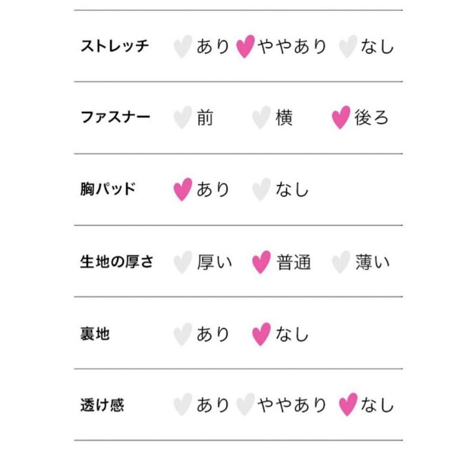Click the ストレッチ row label

coord(115,46)
